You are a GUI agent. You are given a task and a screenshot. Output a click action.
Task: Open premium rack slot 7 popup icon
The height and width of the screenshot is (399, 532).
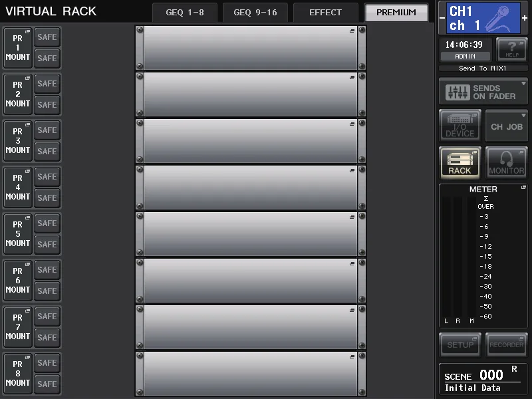352,310
